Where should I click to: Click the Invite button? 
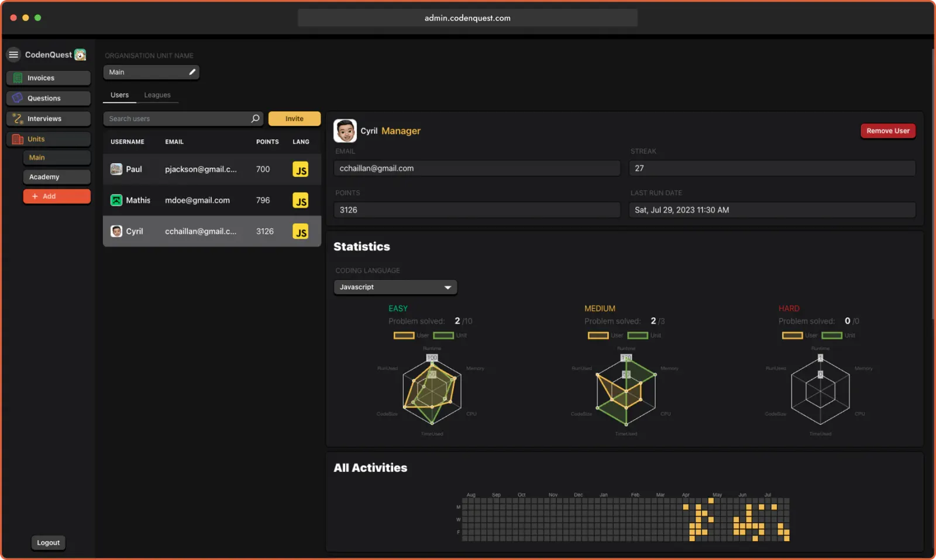294,118
